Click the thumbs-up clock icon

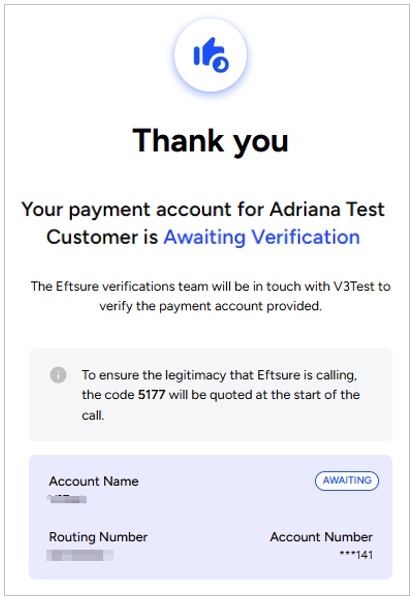point(211,54)
